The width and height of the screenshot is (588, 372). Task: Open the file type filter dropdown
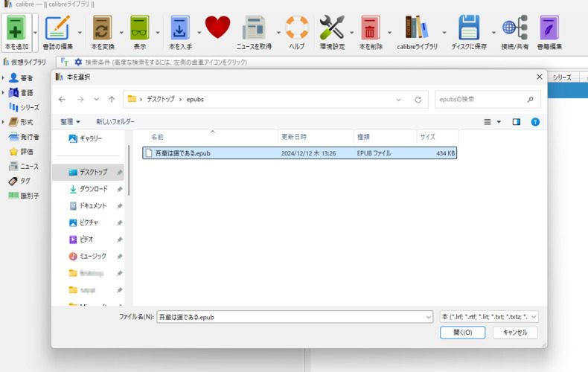pos(489,317)
